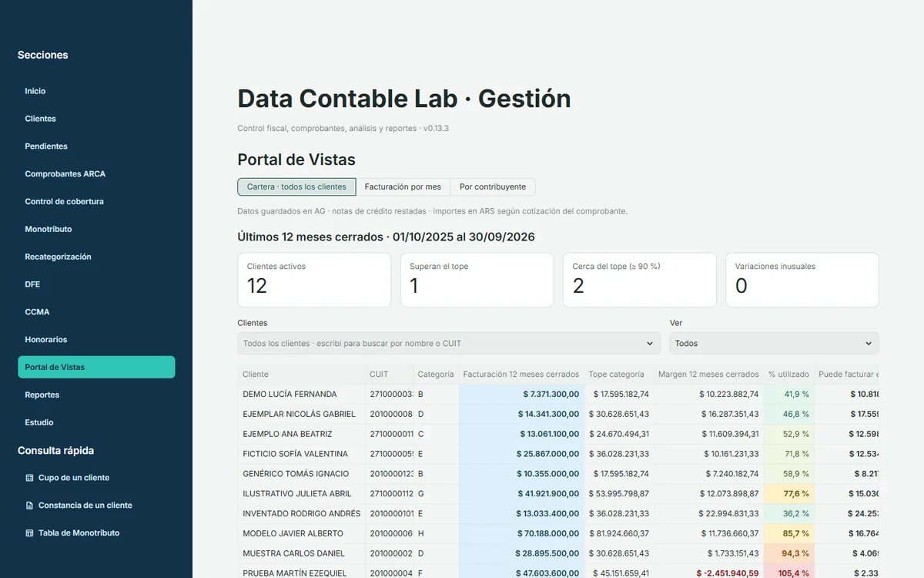Click the Margen 12 meses cerrados header

pos(708,375)
